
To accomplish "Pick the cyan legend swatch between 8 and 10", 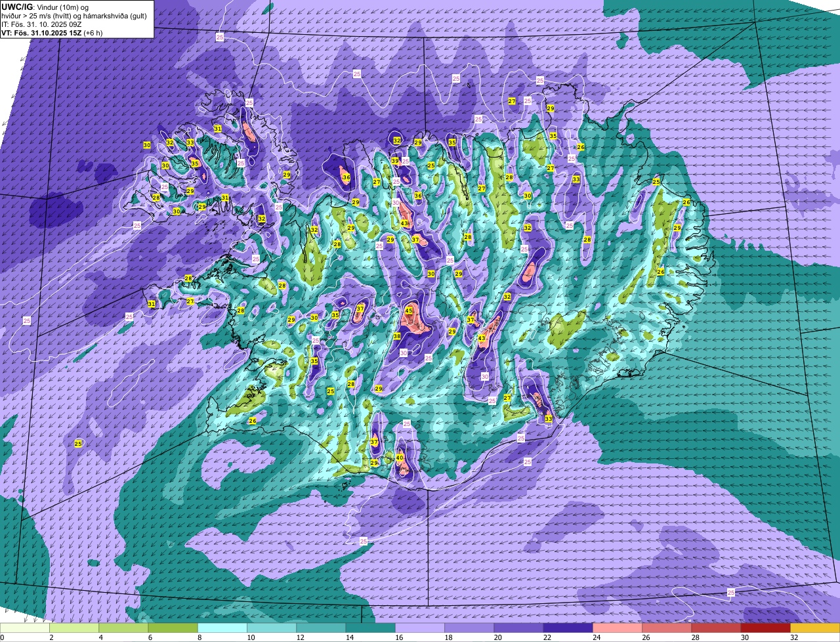I will 222,628.
